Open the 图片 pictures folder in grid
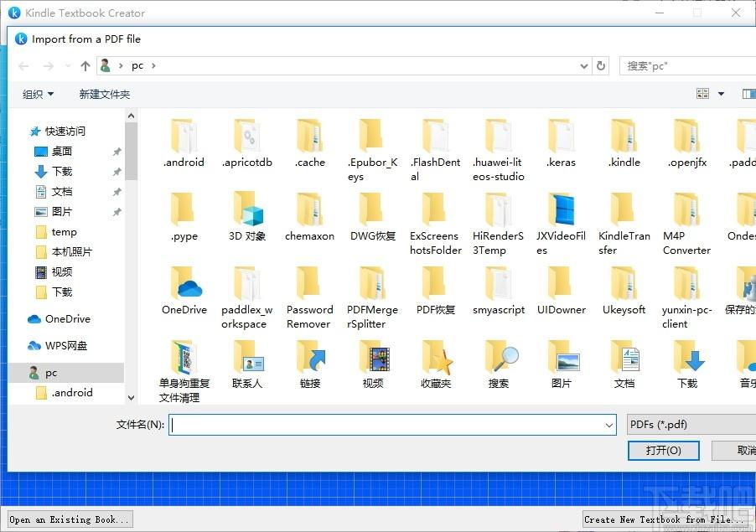Viewport: 756px width, 532px height. (562, 364)
